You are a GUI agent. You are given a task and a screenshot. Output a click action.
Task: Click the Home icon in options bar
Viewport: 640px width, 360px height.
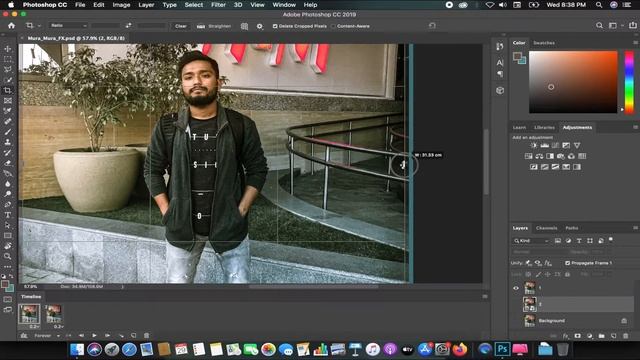[11, 26]
